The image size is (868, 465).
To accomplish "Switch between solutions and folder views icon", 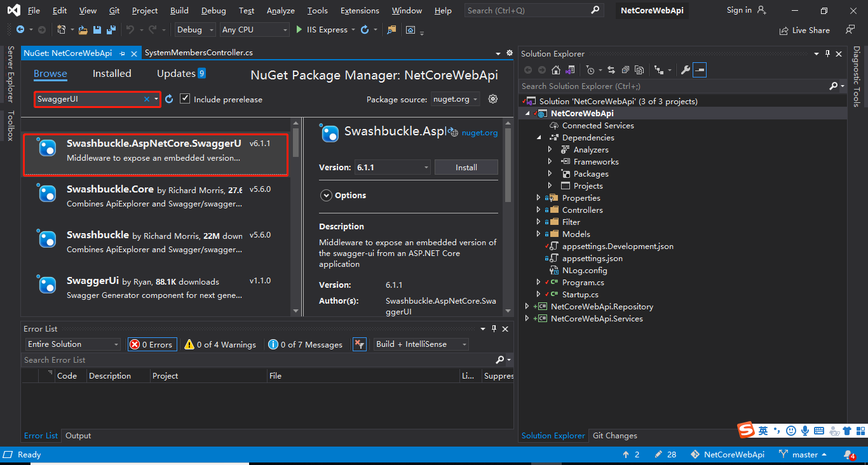I will point(570,70).
